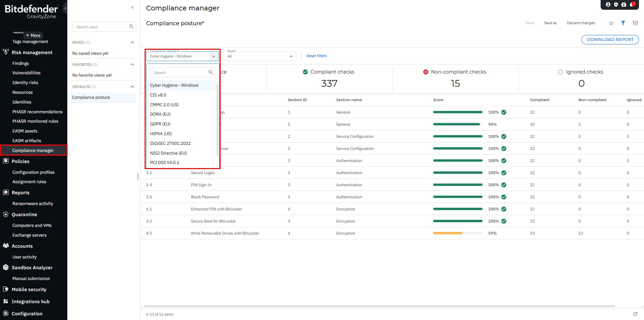Mark view as favorite with star
644x320 pixels.
(611, 23)
